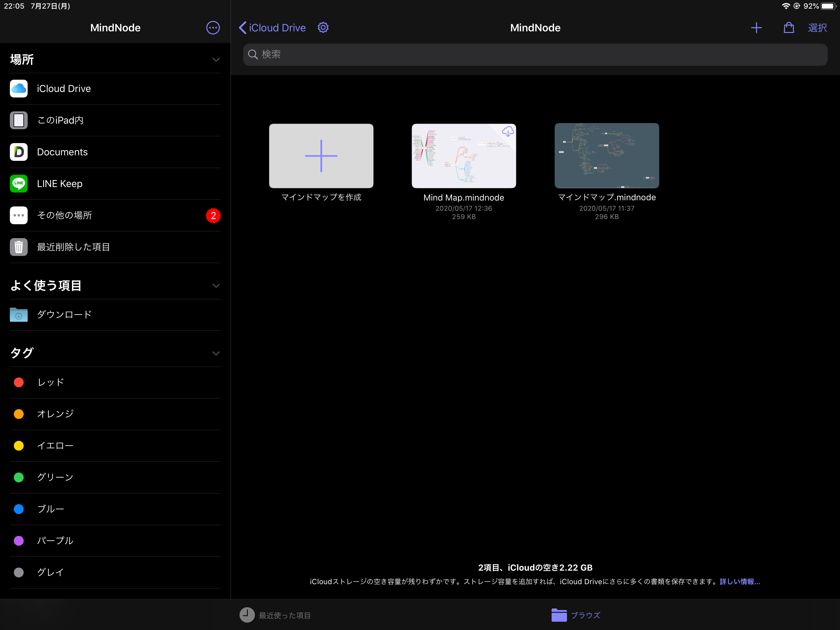Viewport: 840px width, 630px height.
Task: Tap the イエロー tag label
Action: pyautogui.click(x=55, y=446)
